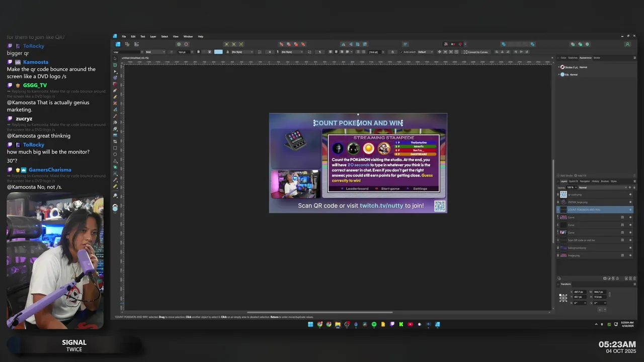Click the adjustments icon in Layers footer
Screen dimensions: 644x362
[609, 278]
